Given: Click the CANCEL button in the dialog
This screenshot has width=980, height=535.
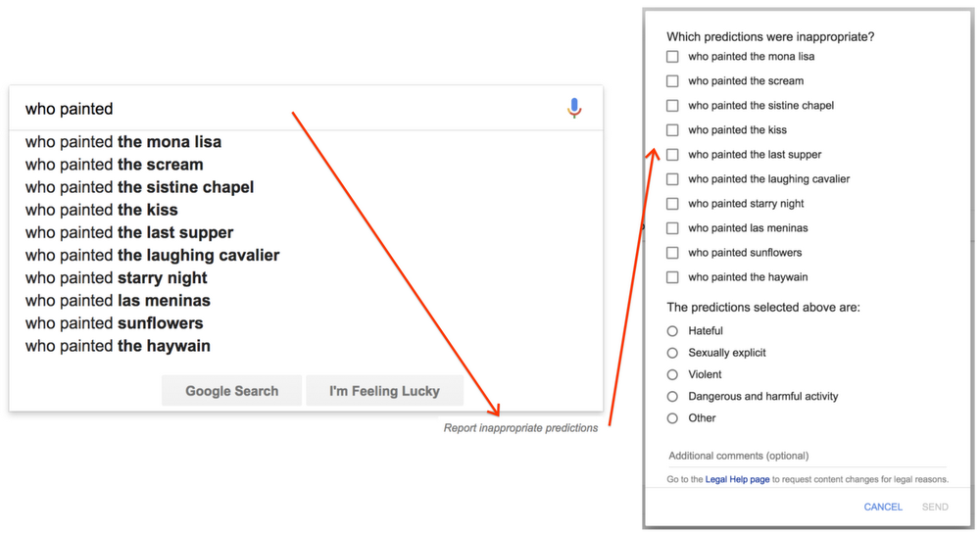Looking at the screenshot, I should point(883,507).
